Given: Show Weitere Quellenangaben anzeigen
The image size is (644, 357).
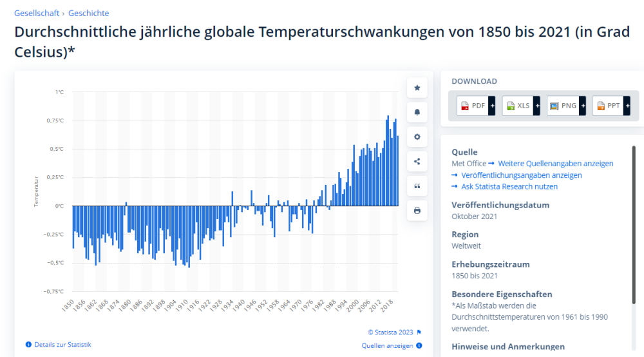Looking at the screenshot, I should [555, 164].
